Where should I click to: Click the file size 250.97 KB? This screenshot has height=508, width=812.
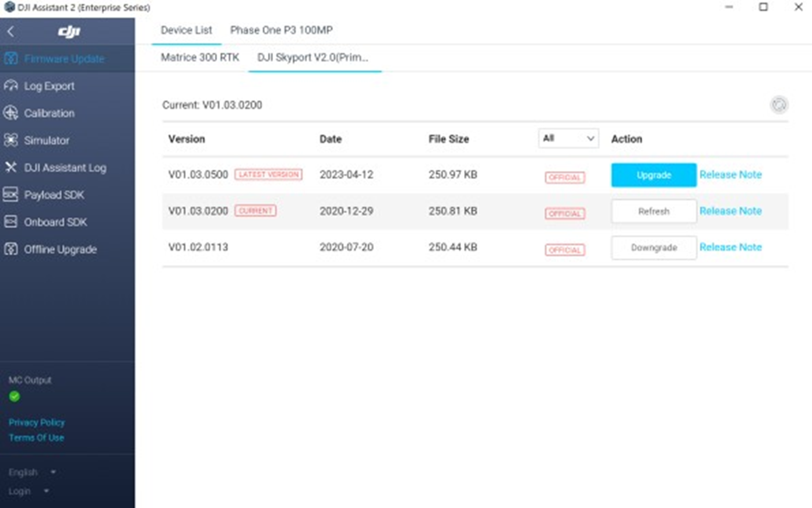coord(453,175)
